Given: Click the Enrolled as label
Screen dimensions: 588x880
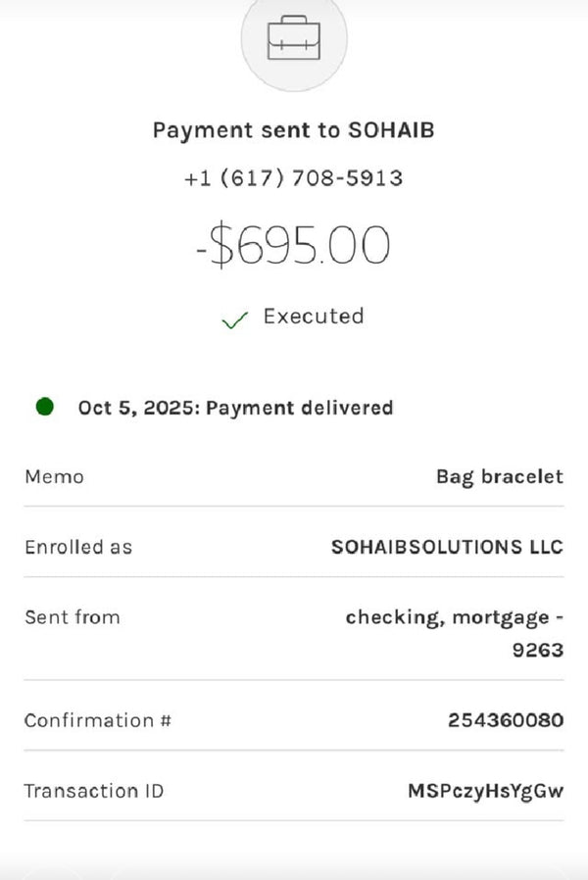Looking at the screenshot, I should click(78, 547).
